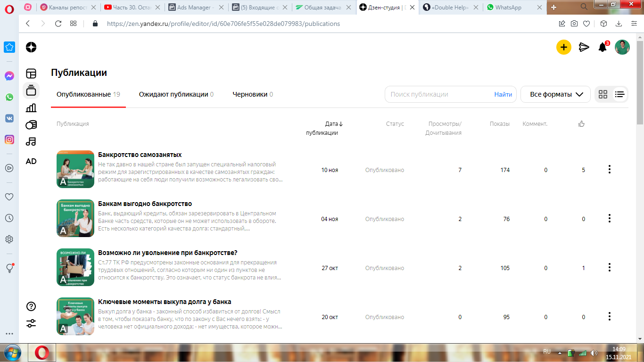Open monetization coins icon in sidebar

31,124
